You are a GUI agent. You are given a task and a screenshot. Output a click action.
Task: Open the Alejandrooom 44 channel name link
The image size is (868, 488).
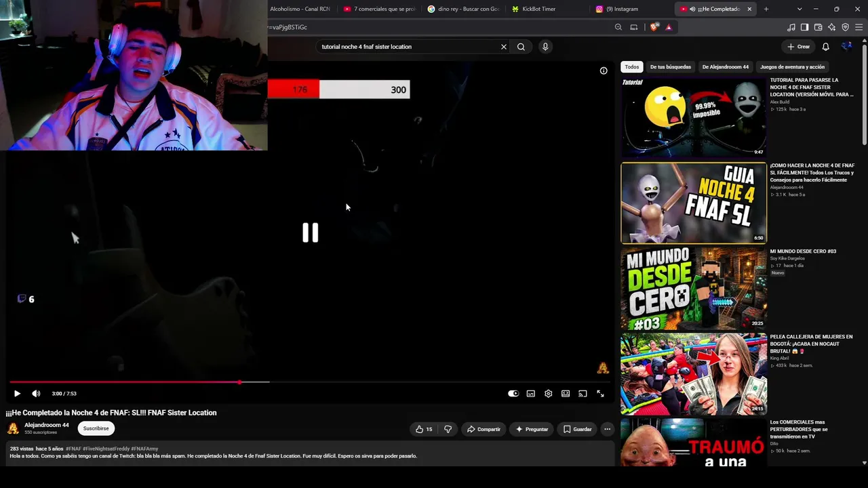(x=47, y=425)
